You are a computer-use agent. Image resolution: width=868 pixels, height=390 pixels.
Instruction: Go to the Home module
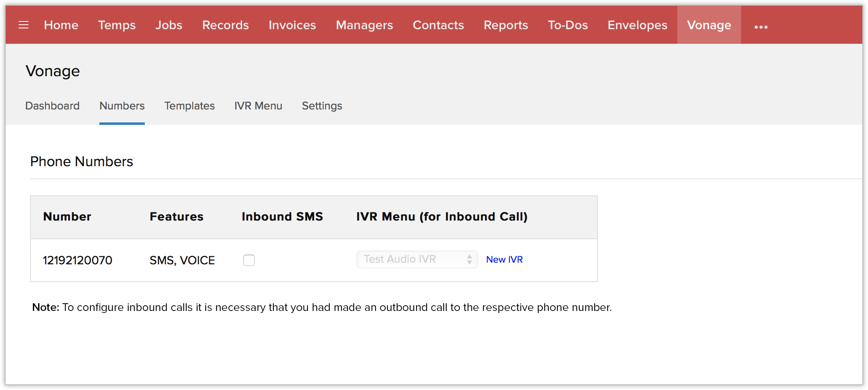point(61,25)
